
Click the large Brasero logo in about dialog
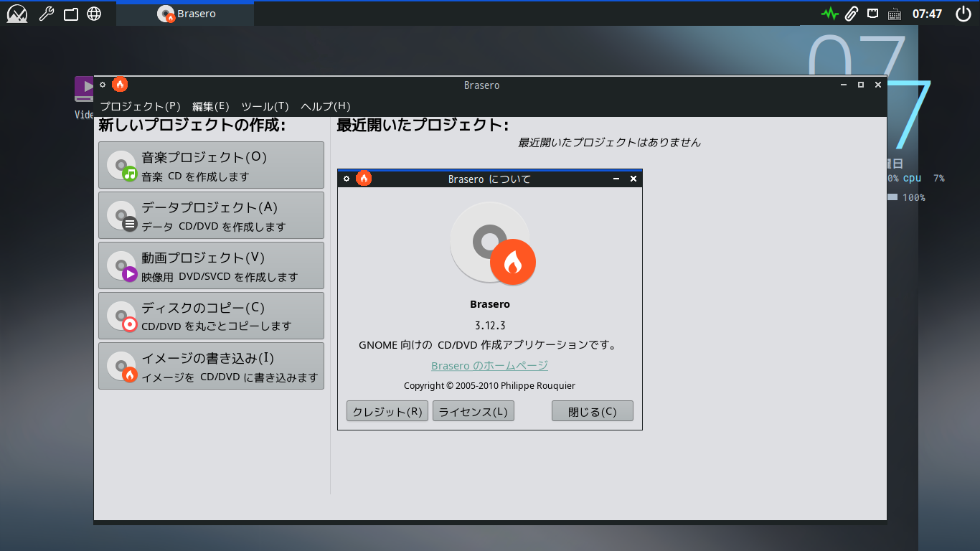(492, 244)
